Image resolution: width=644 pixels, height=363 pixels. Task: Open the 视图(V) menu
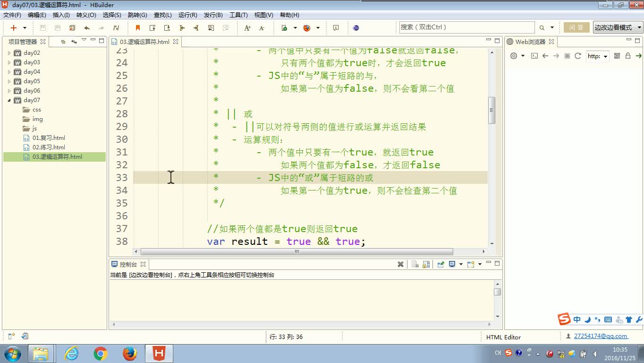click(x=263, y=15)
